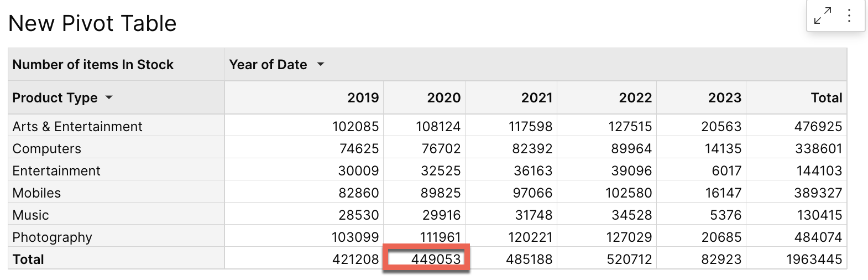Click the Entertainment 2022 value 39096

tap(631, 171)
